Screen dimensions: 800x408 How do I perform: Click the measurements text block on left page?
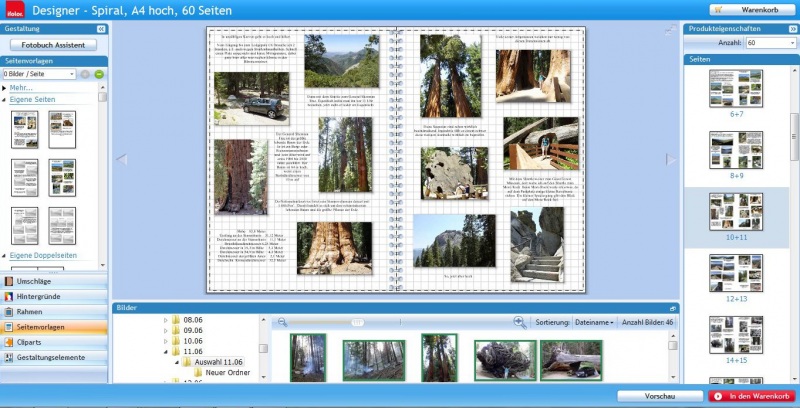253,246
